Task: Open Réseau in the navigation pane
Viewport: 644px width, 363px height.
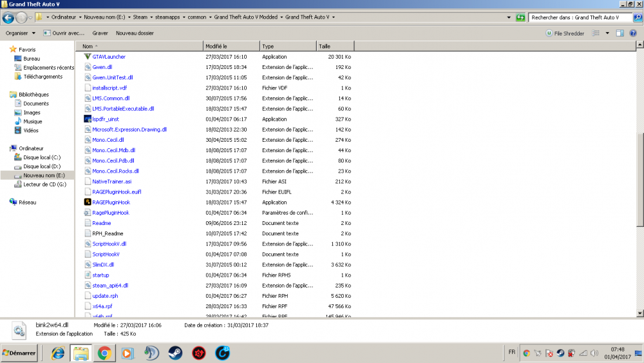Action: [27, 202]
